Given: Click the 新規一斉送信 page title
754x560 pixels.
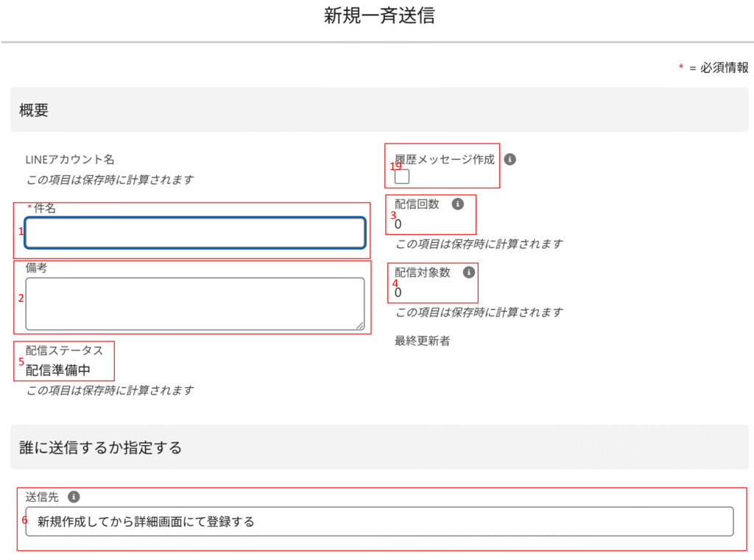Looking at the screenshot, I should [x=379, y=16].
